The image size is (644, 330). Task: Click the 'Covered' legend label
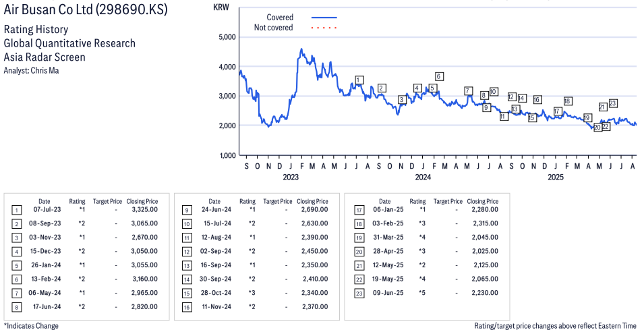click(x=280, y=18)
